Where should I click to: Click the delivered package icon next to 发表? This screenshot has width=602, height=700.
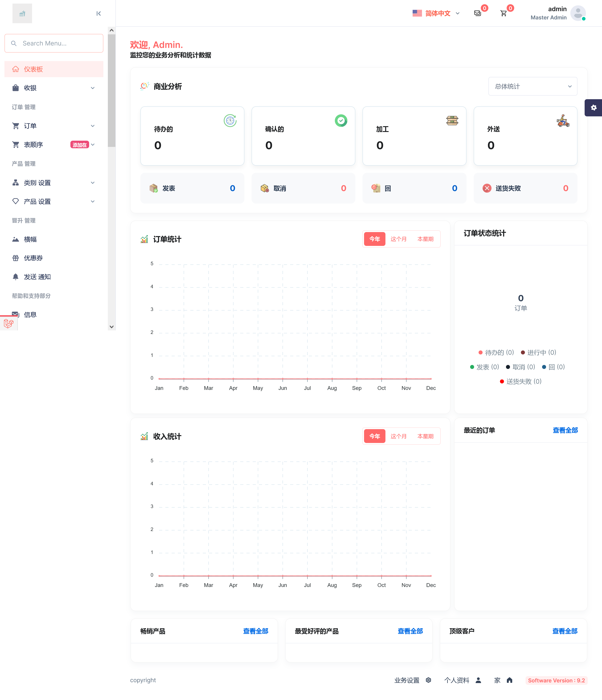pos(154,188)
